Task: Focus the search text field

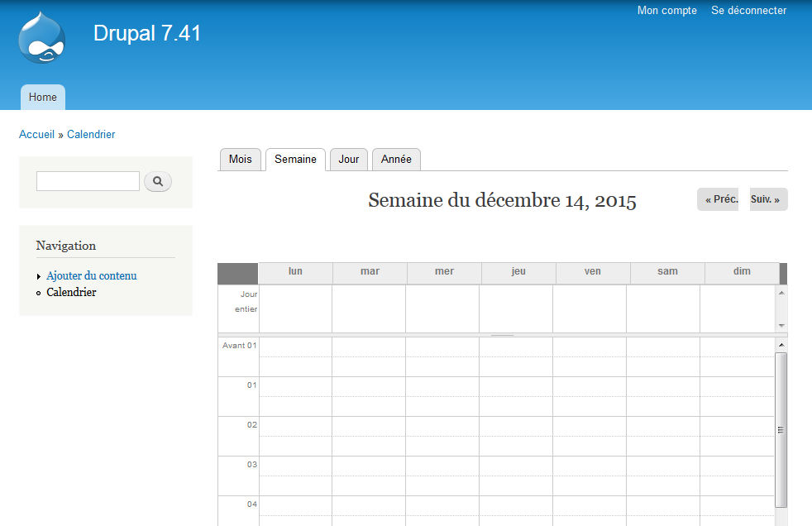Action: (x=88, y=181)
